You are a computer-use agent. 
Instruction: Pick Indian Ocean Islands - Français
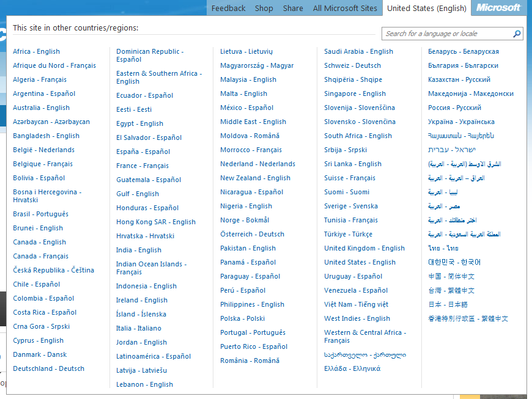click(151, 268)
